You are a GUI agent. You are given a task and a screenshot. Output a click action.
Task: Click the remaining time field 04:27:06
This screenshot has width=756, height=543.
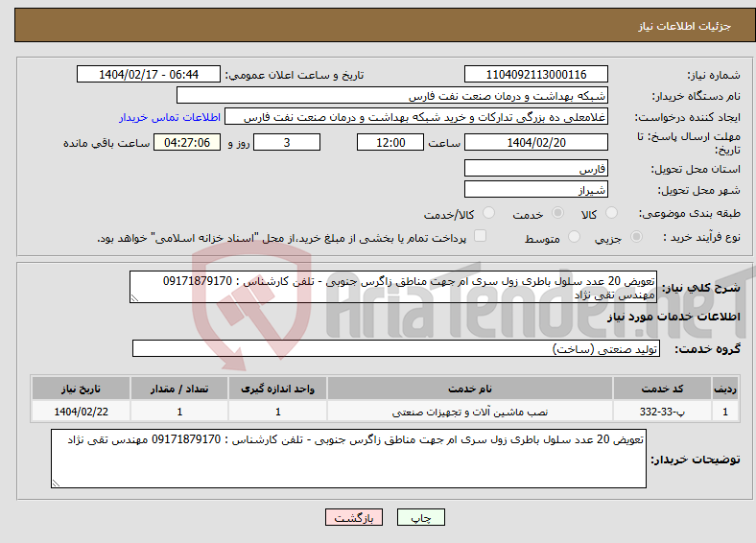click(x=187, y=142)
